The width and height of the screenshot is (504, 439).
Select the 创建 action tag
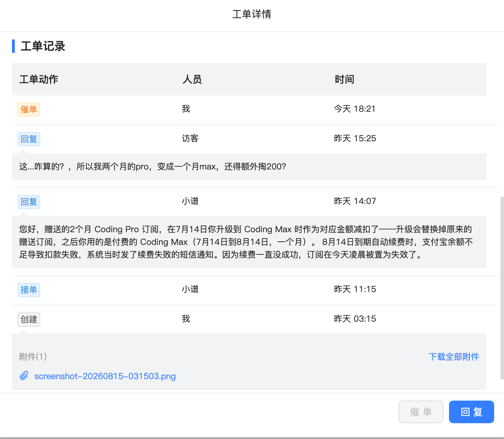pyautogui.click(x=29, y=319)
